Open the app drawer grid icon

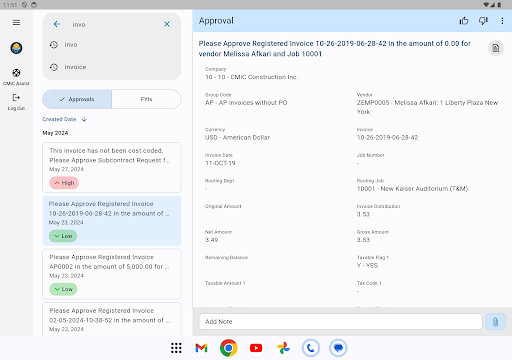176,348
